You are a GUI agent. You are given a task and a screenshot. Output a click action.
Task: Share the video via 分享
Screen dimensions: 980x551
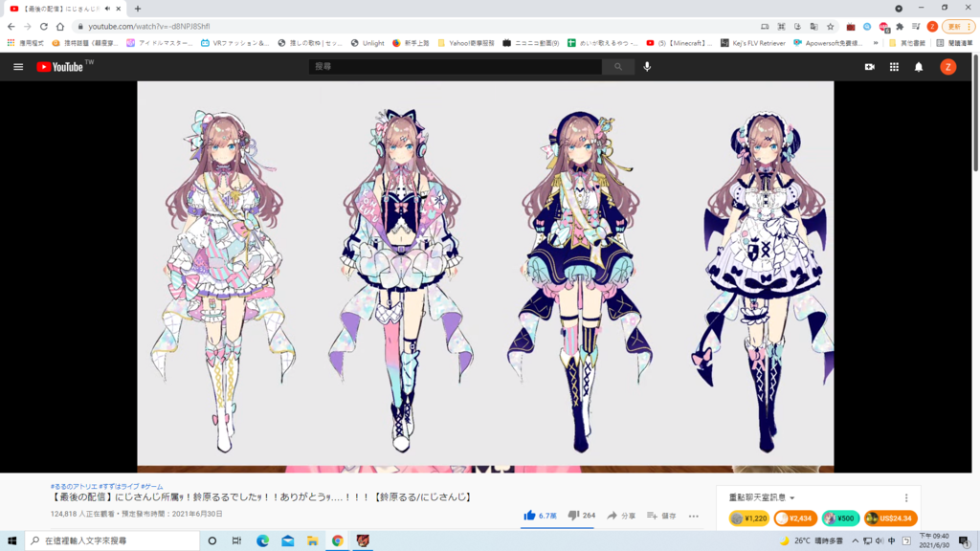click(621, 516)
